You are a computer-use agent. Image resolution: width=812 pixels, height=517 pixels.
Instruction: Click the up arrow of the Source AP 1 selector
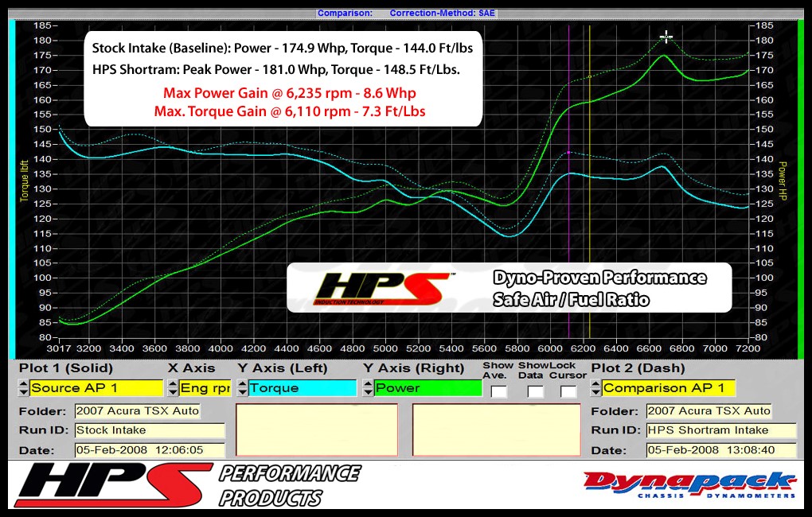pyautogui.click(x=23, y=384)
